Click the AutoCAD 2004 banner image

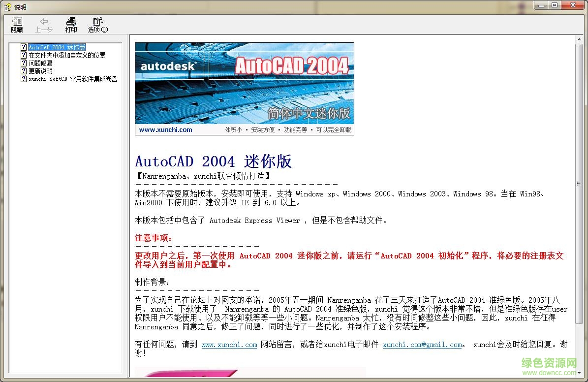pyautogui.click(x=245, y=88)
